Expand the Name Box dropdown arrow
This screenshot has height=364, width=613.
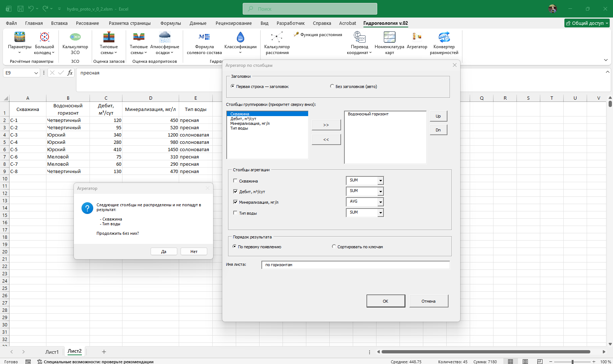(36, 73)
